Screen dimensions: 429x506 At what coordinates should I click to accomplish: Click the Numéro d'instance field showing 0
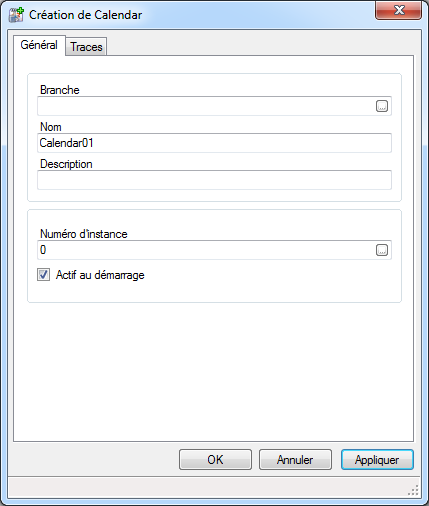(x=206, y=250)
